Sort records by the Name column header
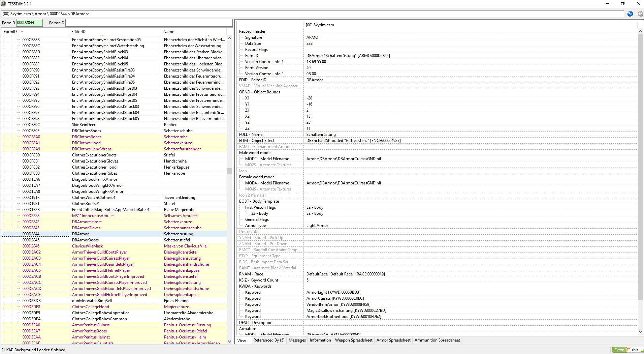Screen dimensions: 644x354 tap(194, 32)
